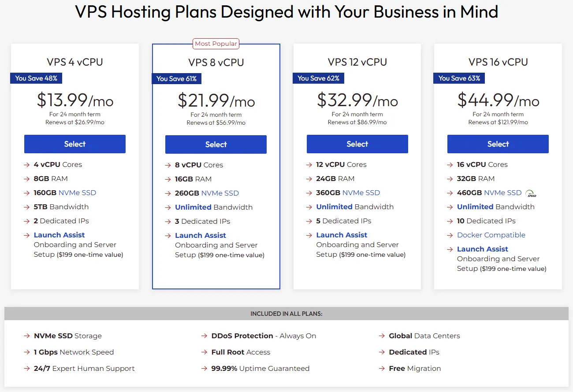Select the VPS 16 vCPU plan
The image size is (573, 392).
pyautogui.click(x=498, y=144)
